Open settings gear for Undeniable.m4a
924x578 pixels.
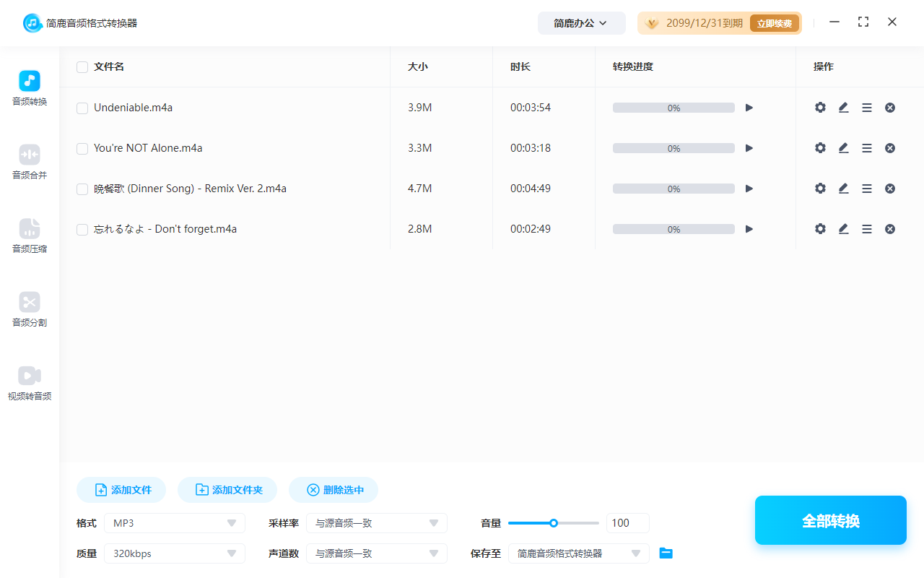pos(820,107)
